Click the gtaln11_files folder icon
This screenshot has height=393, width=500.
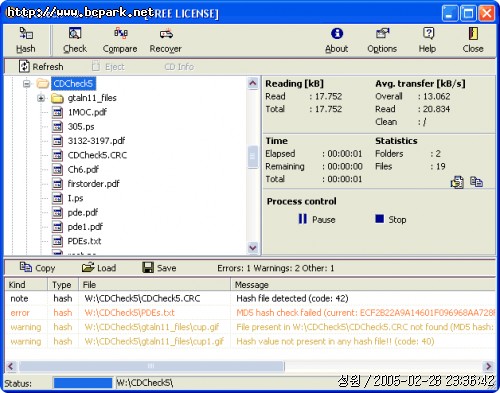pos(57,98)
